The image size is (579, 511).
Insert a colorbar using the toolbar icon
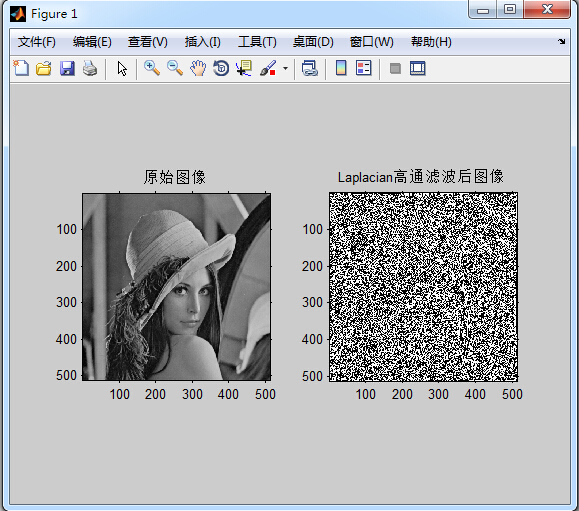click(341, 68)
